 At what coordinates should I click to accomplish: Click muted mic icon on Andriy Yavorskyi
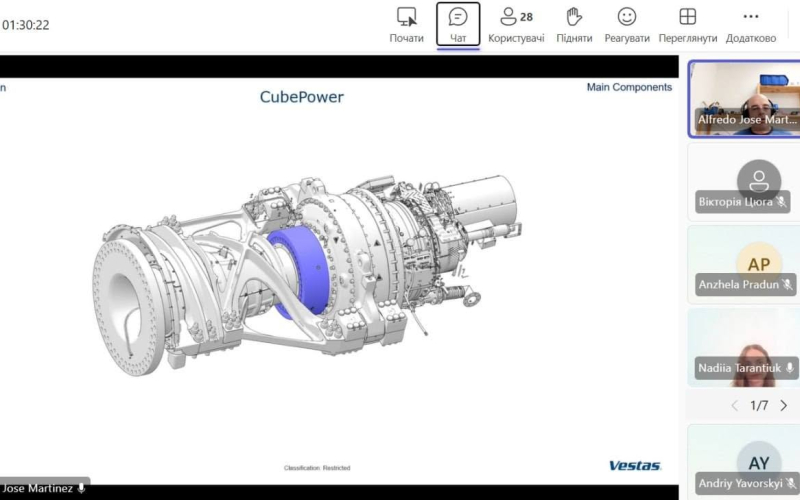(791, 483)
